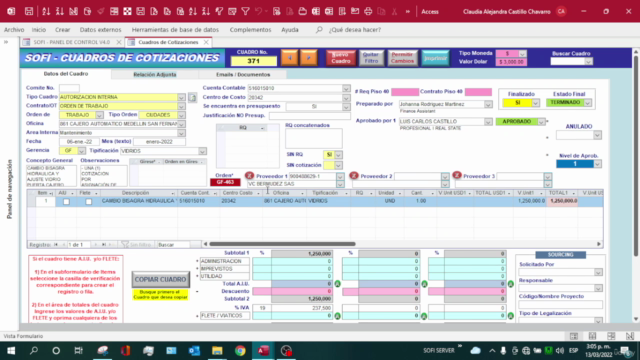This screenshot has width=640, height=360.
Task: Click the Comite No. input field
Action: [x=69, y=88]
